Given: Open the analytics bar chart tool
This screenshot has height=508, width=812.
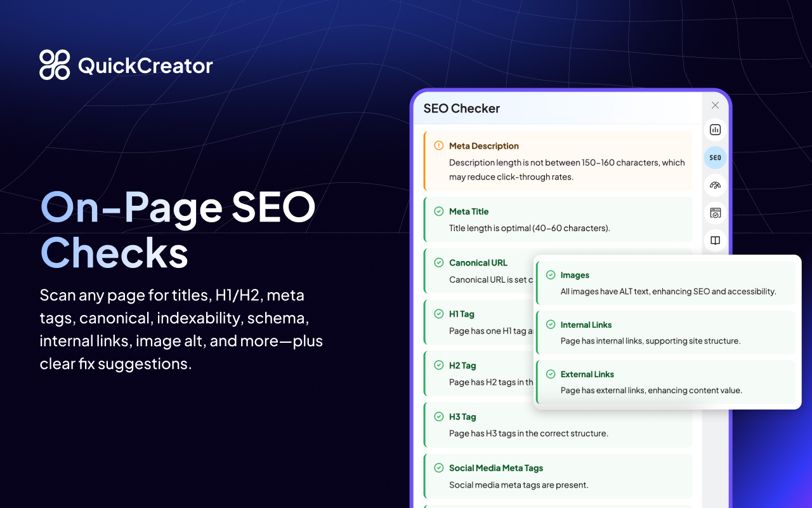Looking at the screenshot, I should point(714,130).
